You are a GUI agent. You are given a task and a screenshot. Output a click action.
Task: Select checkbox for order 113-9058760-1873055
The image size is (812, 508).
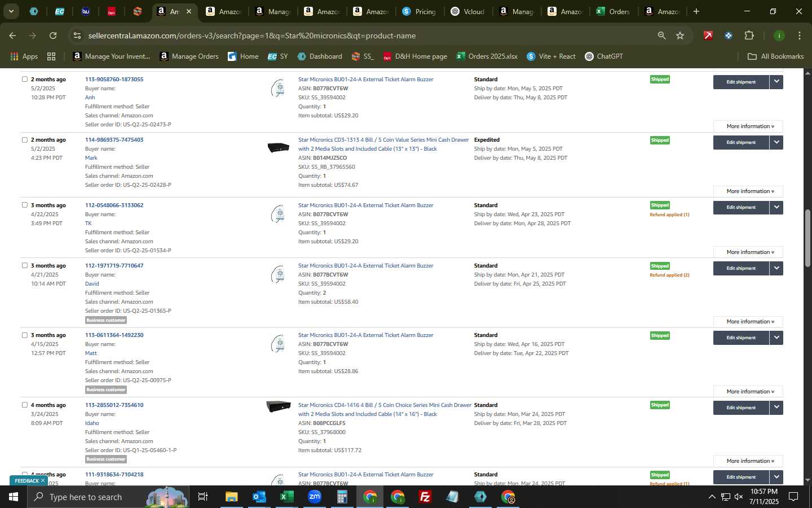[24, 79]
